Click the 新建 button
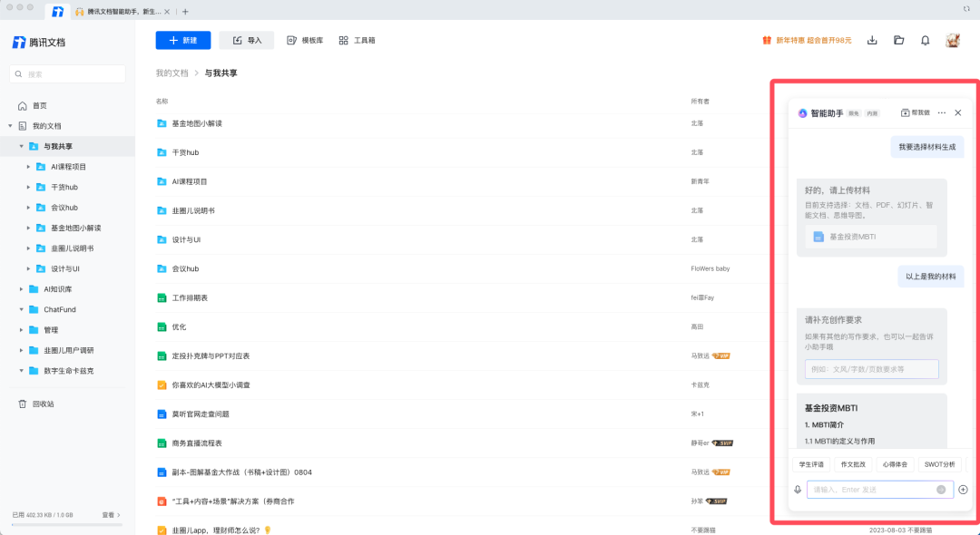Image resolution: width=980 pixels, height=535 pixels. click(183, 41)
